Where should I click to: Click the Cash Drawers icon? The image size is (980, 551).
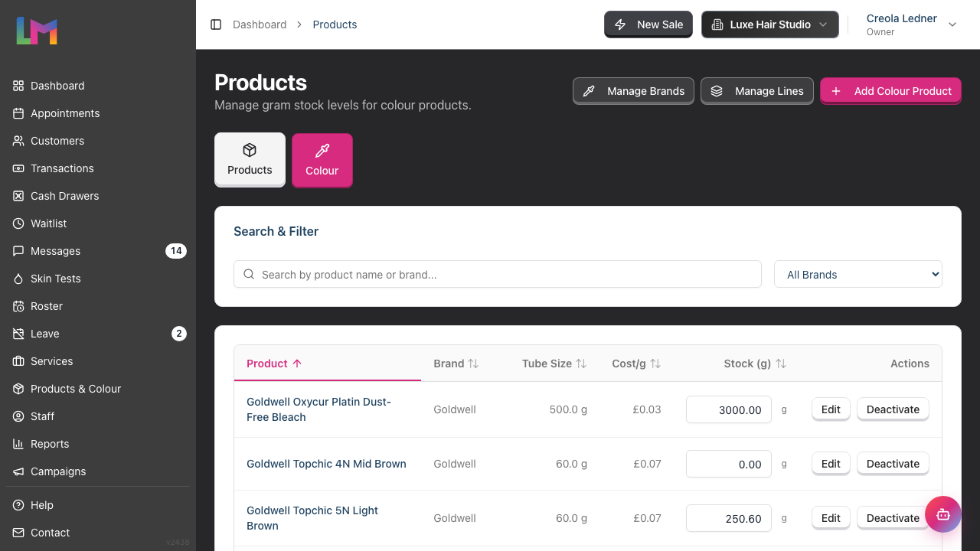(18, 196)
